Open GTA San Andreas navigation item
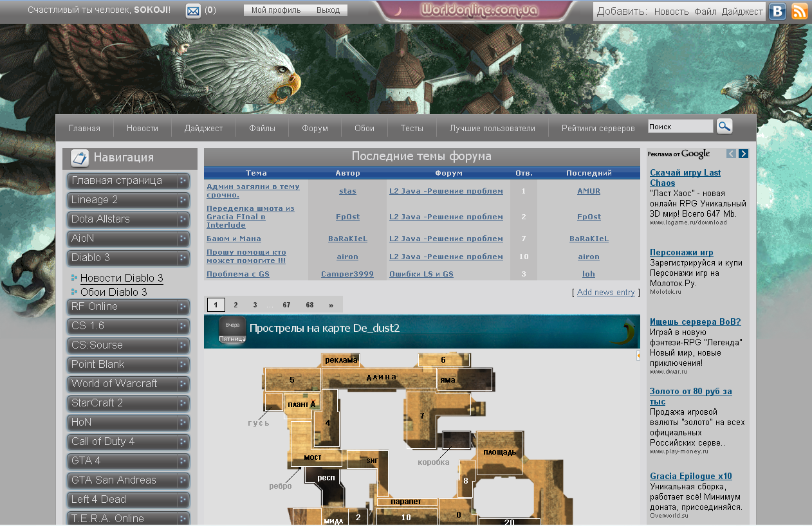 [129, 480]
